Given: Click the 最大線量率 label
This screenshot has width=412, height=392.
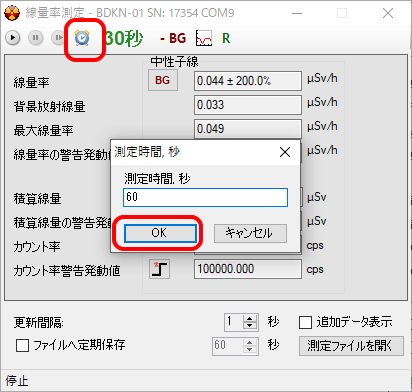Looking at the screenshot, I should (43, 130).
